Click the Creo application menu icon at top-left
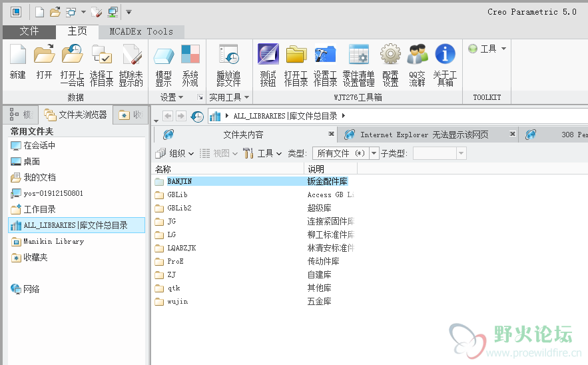Screen dimensions: 588x365 pyautogui.click(x=16, y=12)
